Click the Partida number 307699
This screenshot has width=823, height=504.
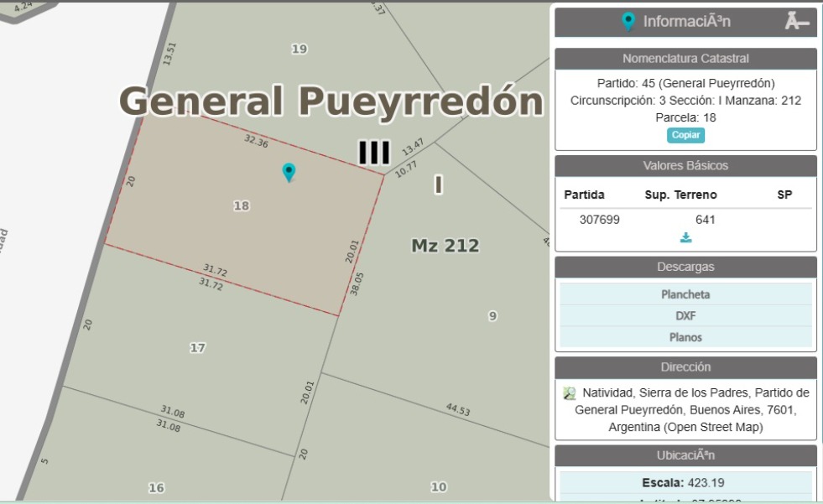tap(600, 220)
